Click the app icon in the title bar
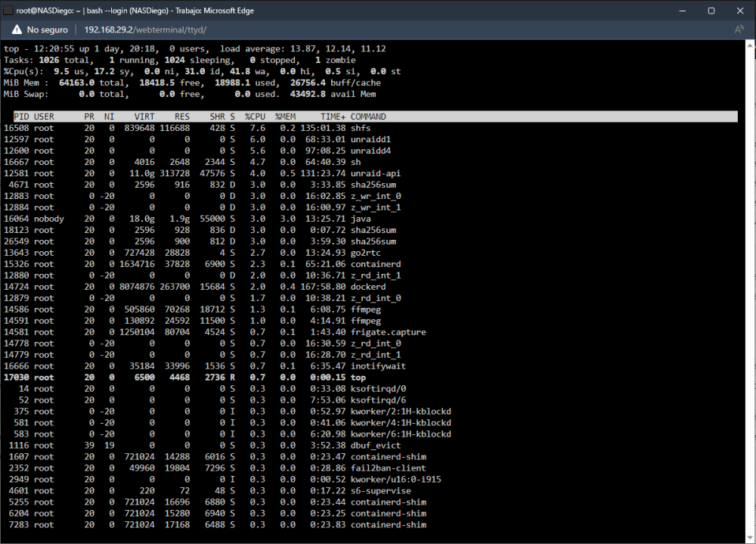Screen dimensions: 756x544 coord(8,10)
